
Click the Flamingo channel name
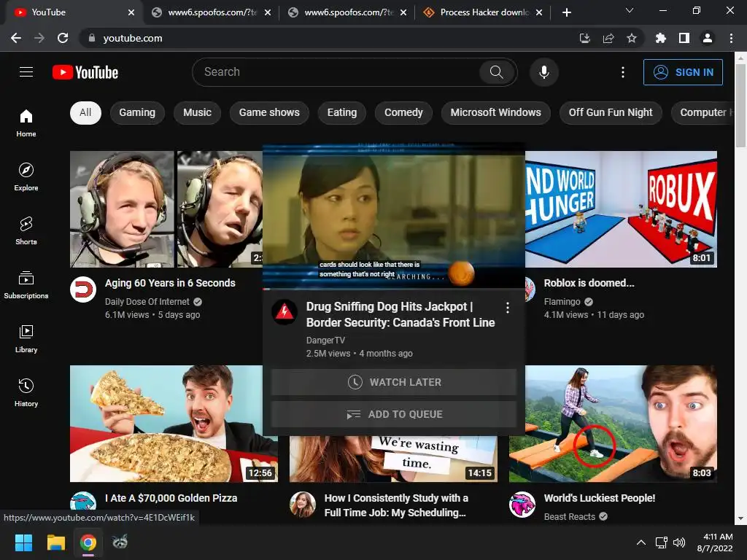coord(562,301)
